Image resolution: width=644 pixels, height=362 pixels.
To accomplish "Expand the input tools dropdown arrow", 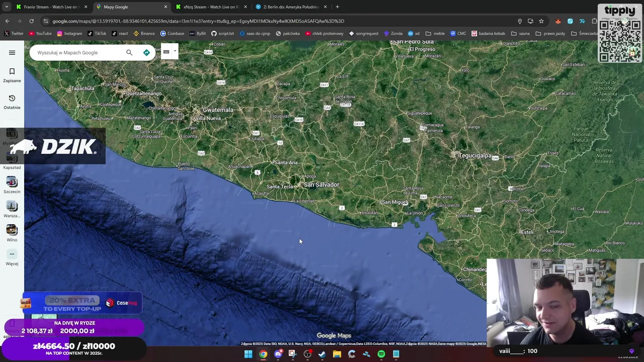I will pos(175,51).
